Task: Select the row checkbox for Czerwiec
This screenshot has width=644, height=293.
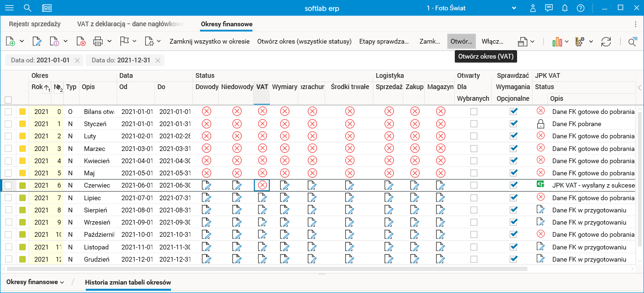Action: tap(8, 185)
